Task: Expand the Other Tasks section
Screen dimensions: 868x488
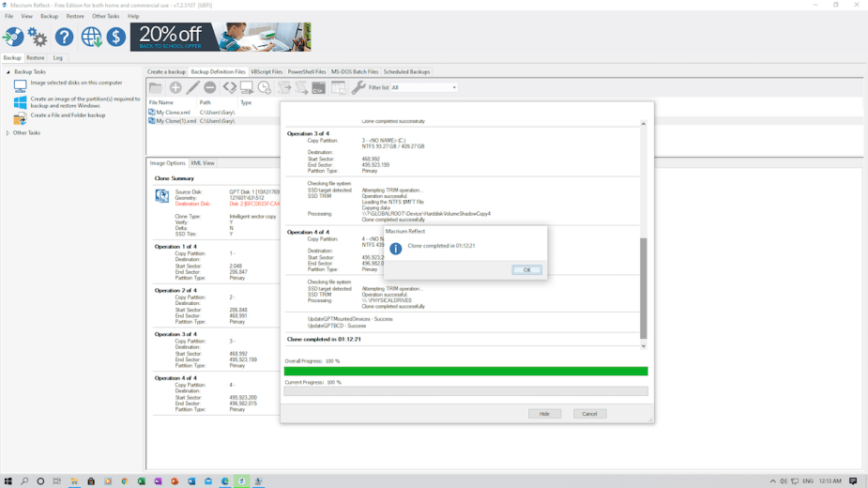Action: coord(8,133)
